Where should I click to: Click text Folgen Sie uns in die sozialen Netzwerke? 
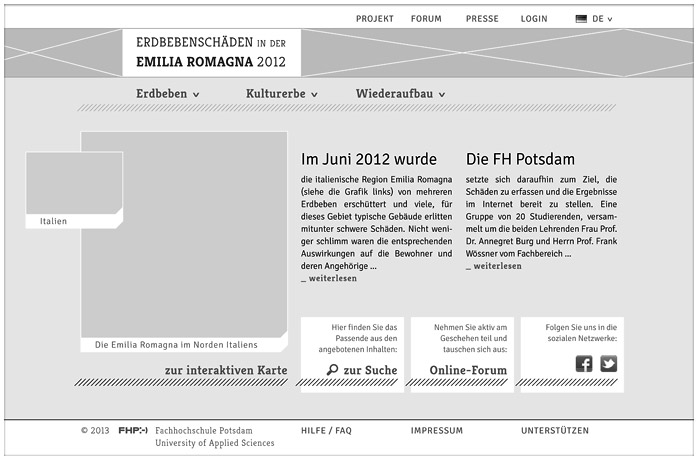pos(581,333)
